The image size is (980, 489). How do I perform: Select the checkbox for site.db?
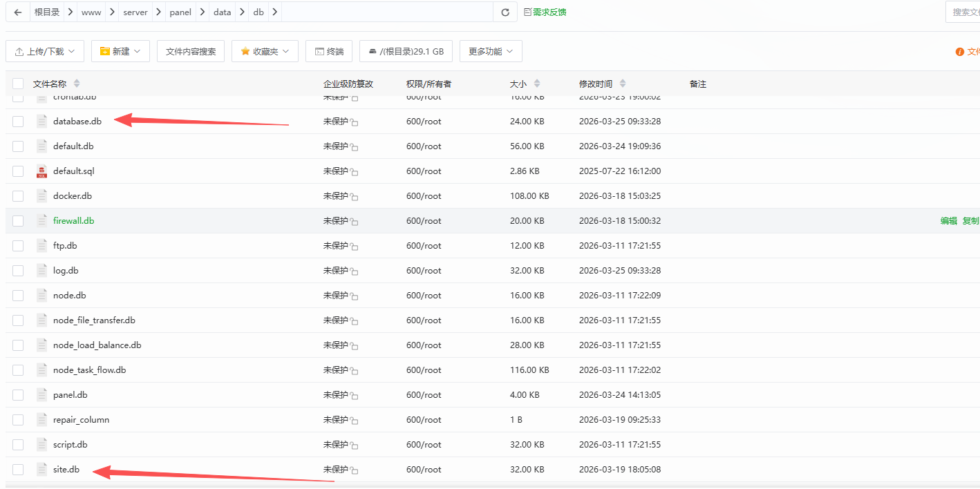18,469
